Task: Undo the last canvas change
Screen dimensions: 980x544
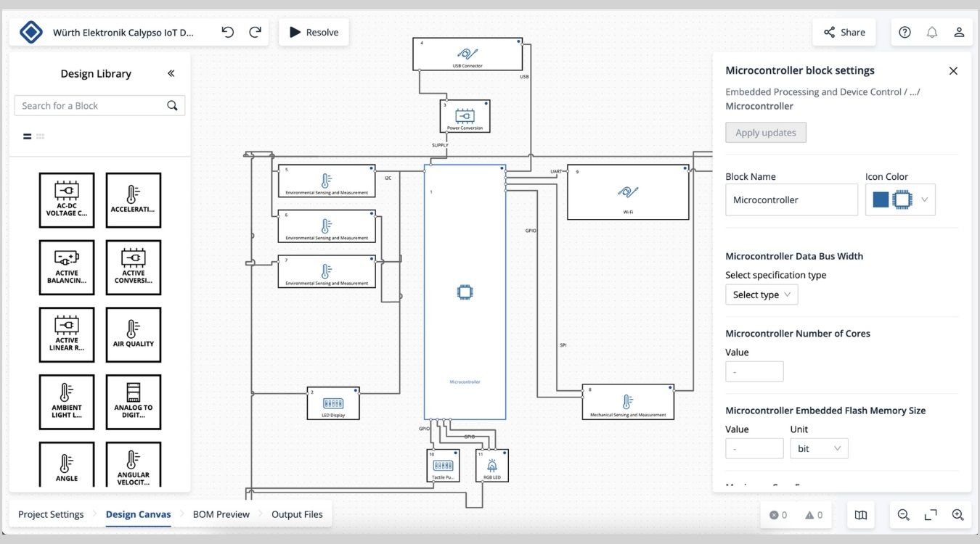Action: (x=228, y=33)
